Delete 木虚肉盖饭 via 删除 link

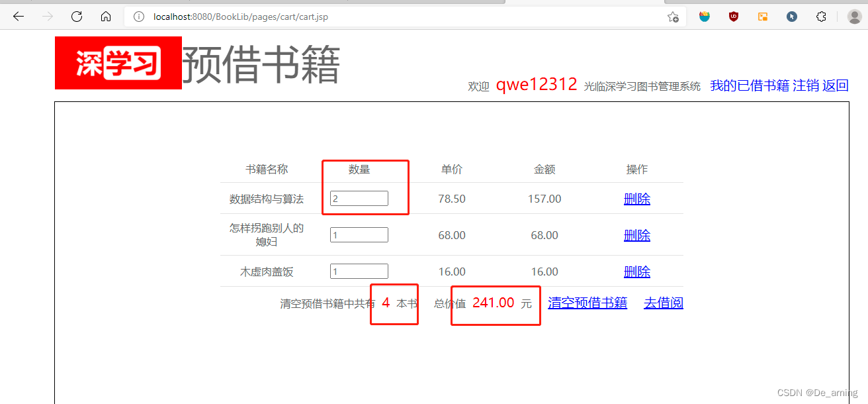(x=637, y=272)
